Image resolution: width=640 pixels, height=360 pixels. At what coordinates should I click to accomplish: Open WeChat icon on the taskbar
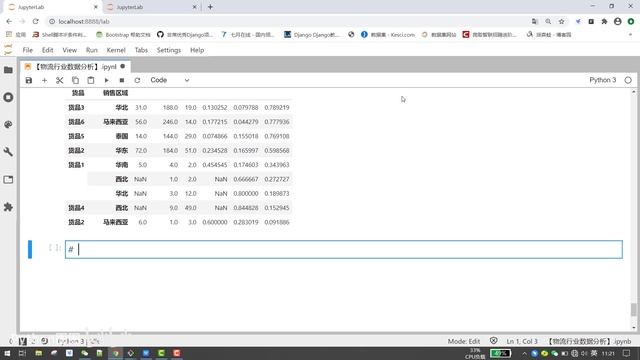tap(84, 353)
